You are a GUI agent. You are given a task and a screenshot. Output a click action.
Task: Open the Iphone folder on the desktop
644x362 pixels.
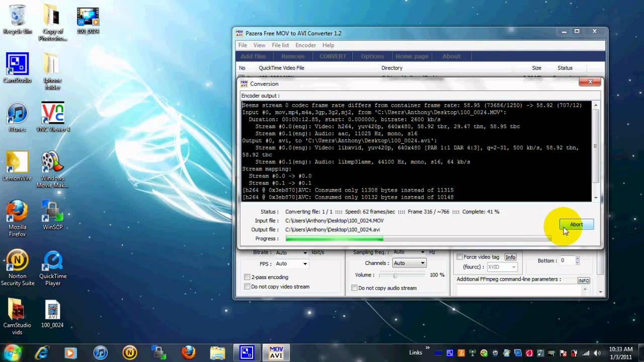click(x=52, y=71)
